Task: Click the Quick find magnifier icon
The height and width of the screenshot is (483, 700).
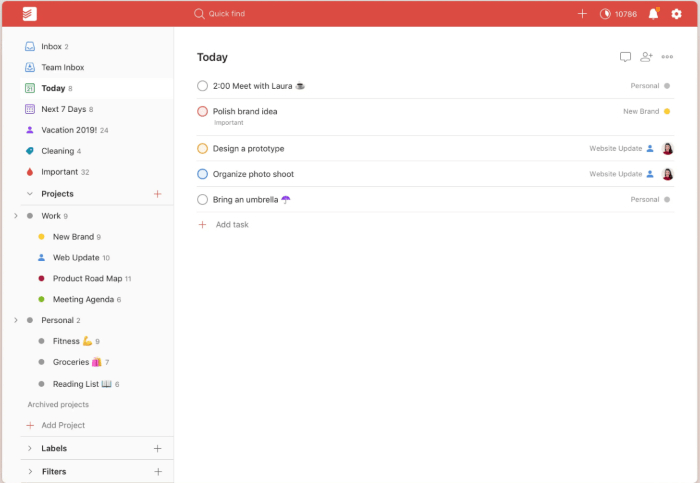Action: click(199, 14)
